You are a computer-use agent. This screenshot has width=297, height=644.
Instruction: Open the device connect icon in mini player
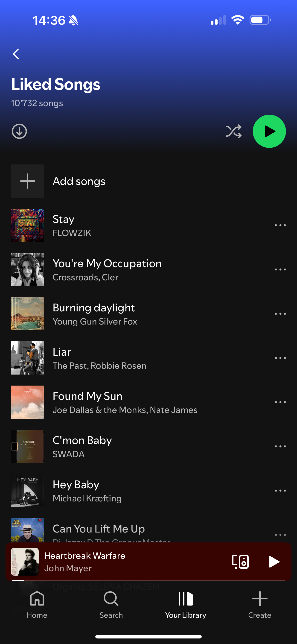pos(240,562)
